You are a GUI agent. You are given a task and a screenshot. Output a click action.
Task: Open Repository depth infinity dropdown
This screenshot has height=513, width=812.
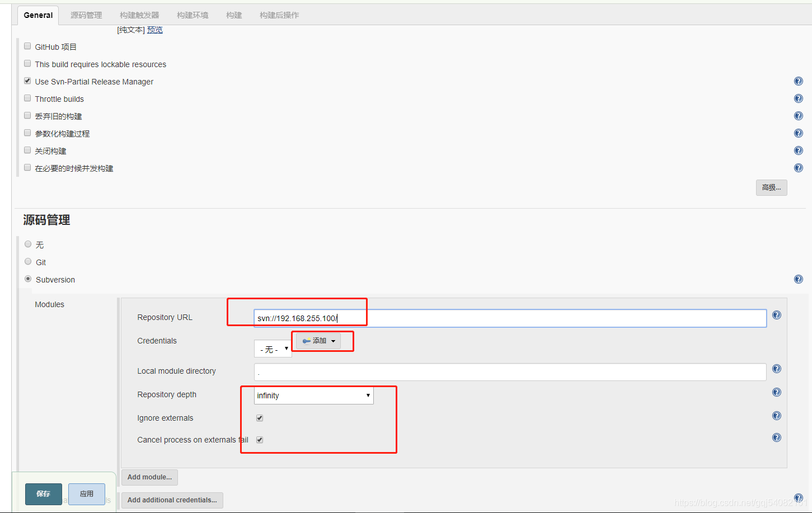314,396
